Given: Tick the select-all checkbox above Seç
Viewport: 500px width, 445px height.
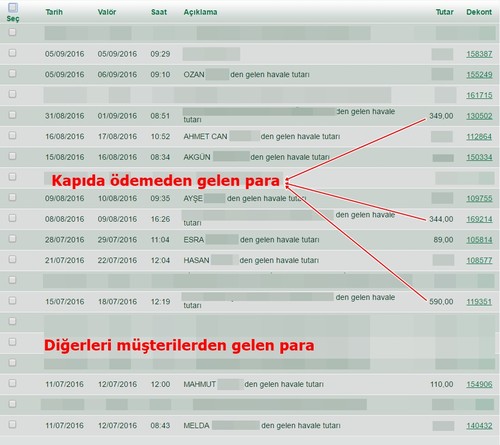Looking at the screenshot, I should tap(13, 7).
